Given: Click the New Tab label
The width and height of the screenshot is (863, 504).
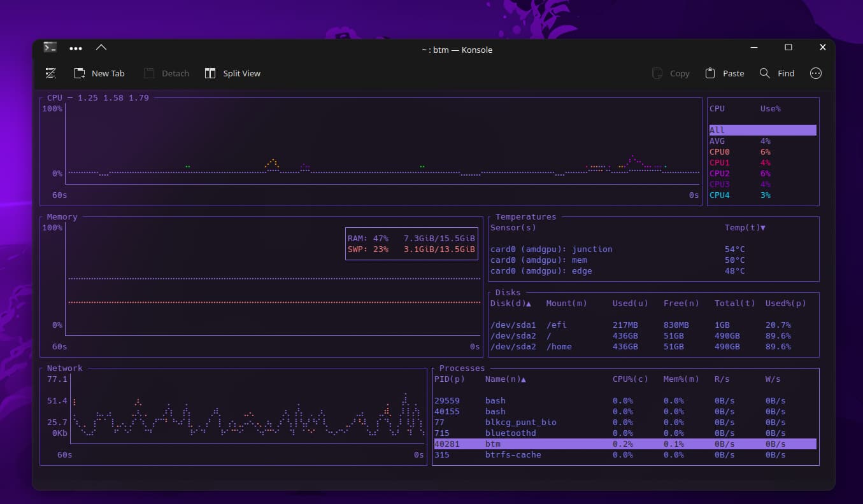Looking at the screenshot, I should pos(108,73).
